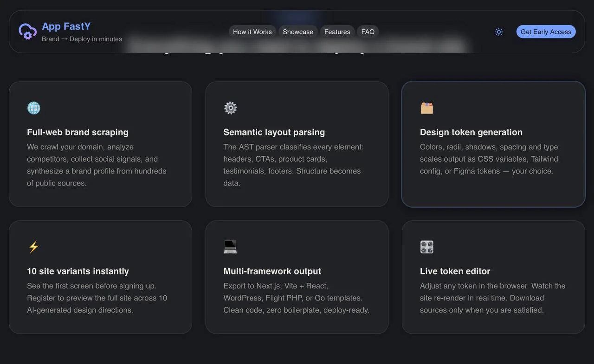Click the lightning bolt icon on variants card

tap(34, 247)
